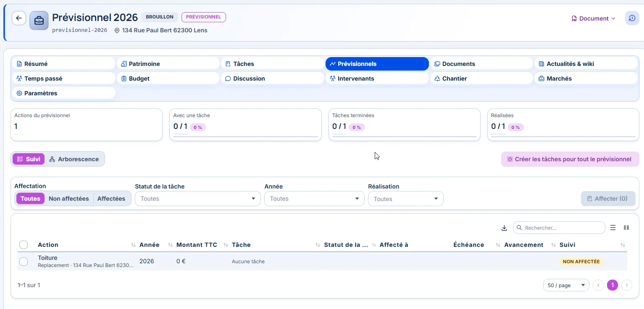Open the Marchés tab

coord(586,79)
